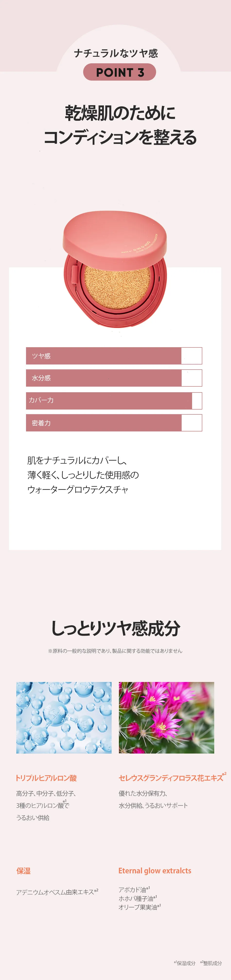Click the ナチュラルなツヤ感 subtitle
Image resolution: width=231 pixels, height=980 pixels.
pos(116,53)
